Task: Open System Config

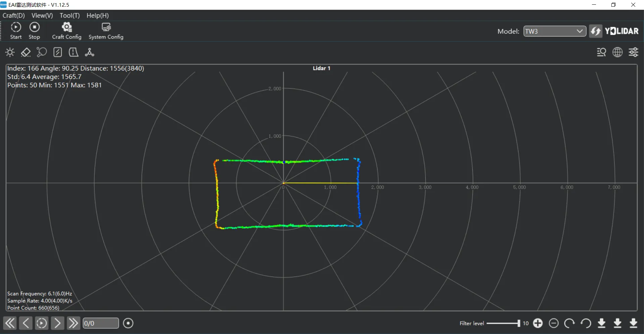Action: coord(106,31)
